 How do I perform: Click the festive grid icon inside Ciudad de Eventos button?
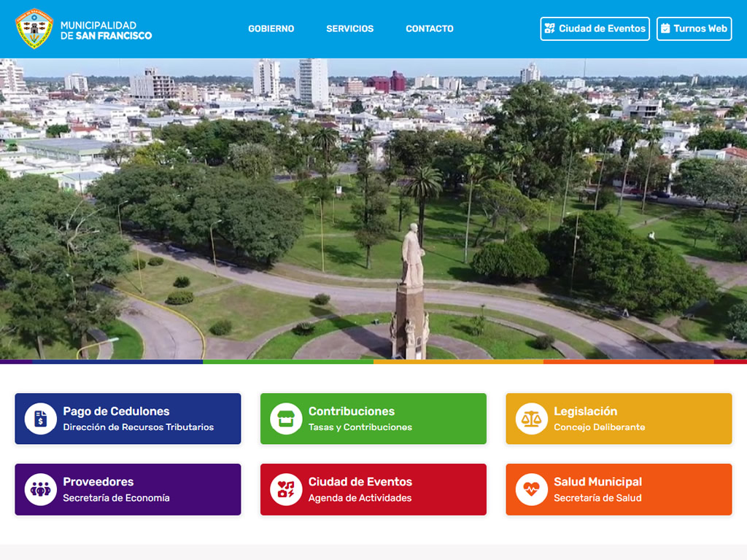click(x=549, y=29)
